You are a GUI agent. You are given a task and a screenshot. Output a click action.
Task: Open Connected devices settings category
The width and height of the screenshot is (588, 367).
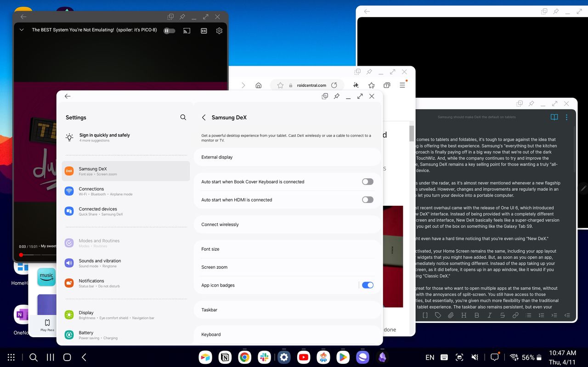pos(126,211)
